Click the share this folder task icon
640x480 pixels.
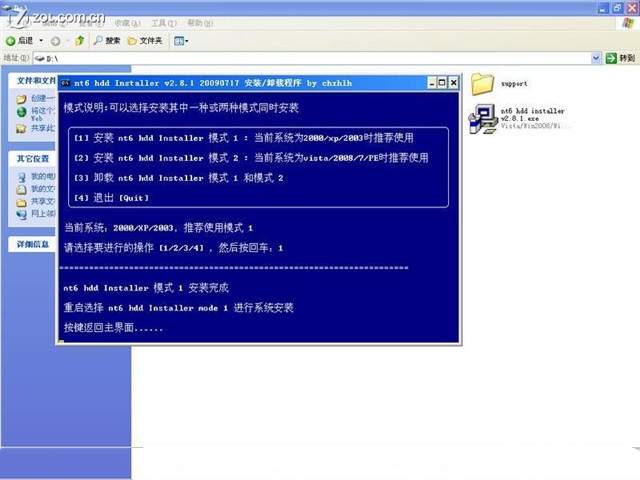(21, 129)
